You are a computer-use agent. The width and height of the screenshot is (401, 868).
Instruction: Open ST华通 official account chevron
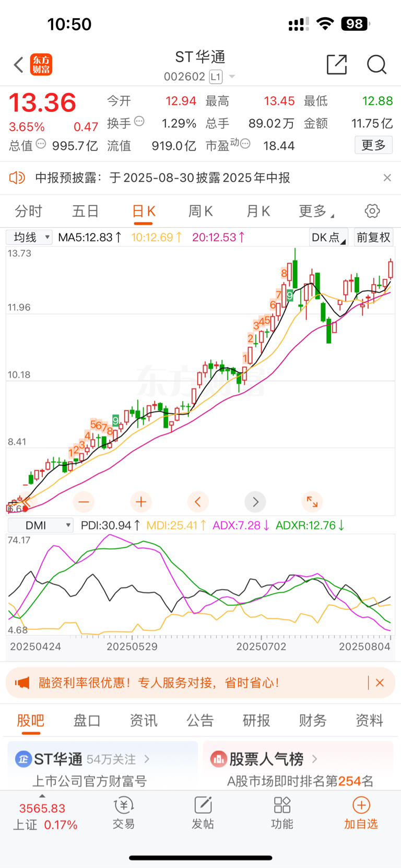pyautogui.click(x=147, y=759)
